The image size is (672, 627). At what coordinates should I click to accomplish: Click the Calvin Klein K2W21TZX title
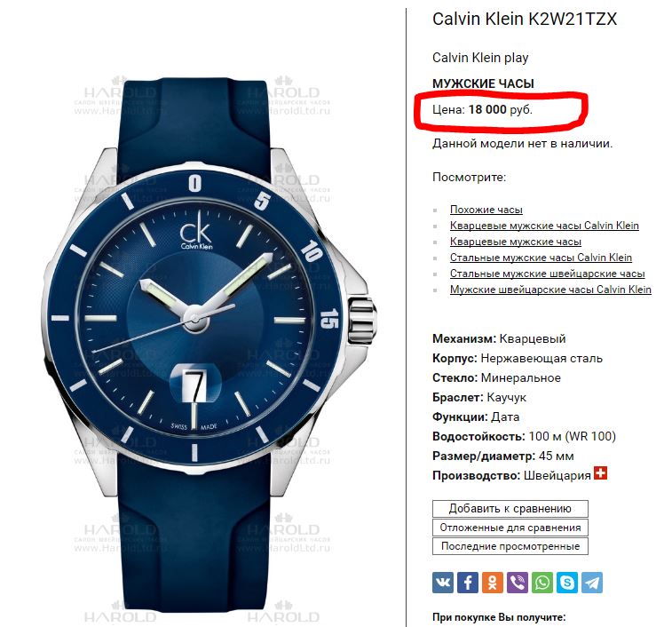tap(524, 20)
